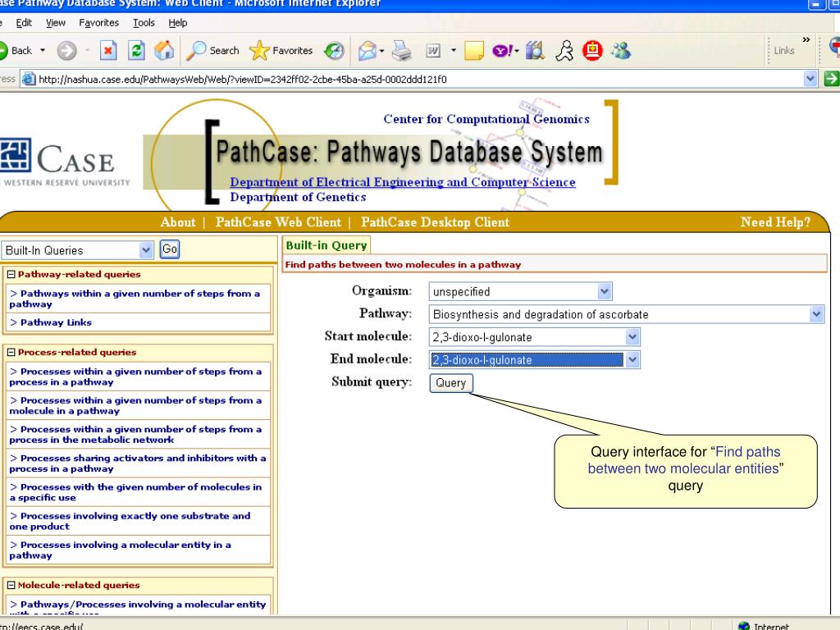The image size is (840, 630).
Task: Click the Messenger people icon
Action: 622,51
